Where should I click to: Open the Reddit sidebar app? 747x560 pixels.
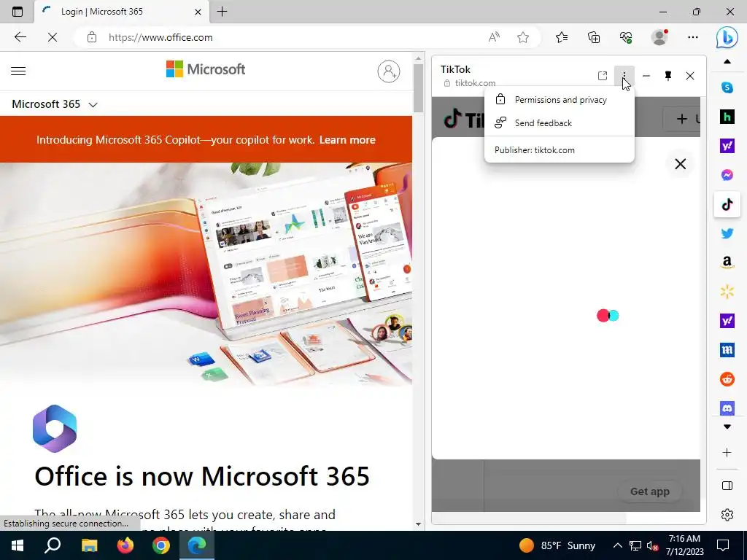(x=727, y=379)
